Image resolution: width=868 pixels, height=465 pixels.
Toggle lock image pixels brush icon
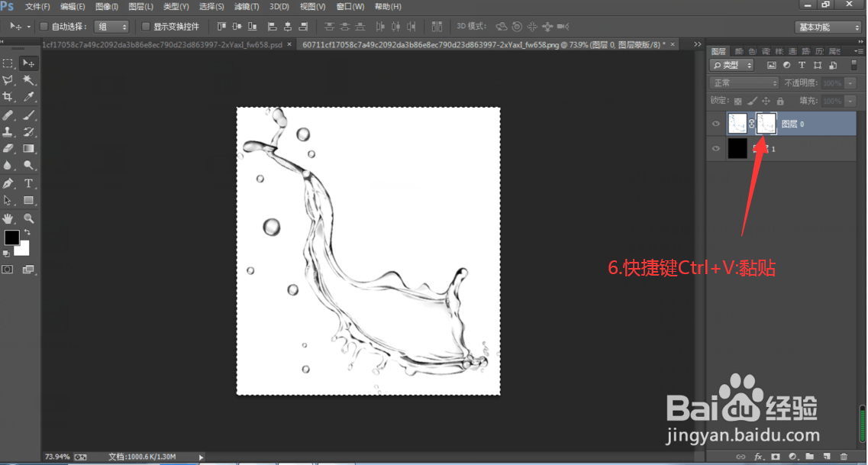click(x=752, y=102)
